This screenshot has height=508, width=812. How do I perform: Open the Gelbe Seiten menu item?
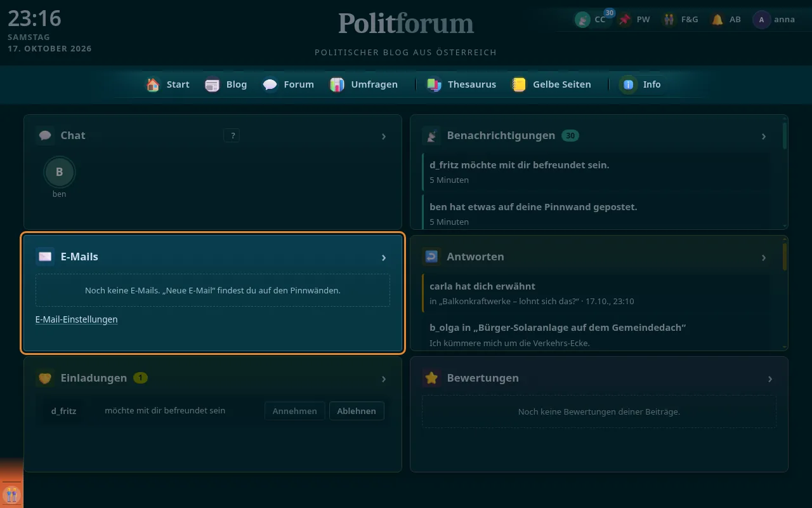551,84
